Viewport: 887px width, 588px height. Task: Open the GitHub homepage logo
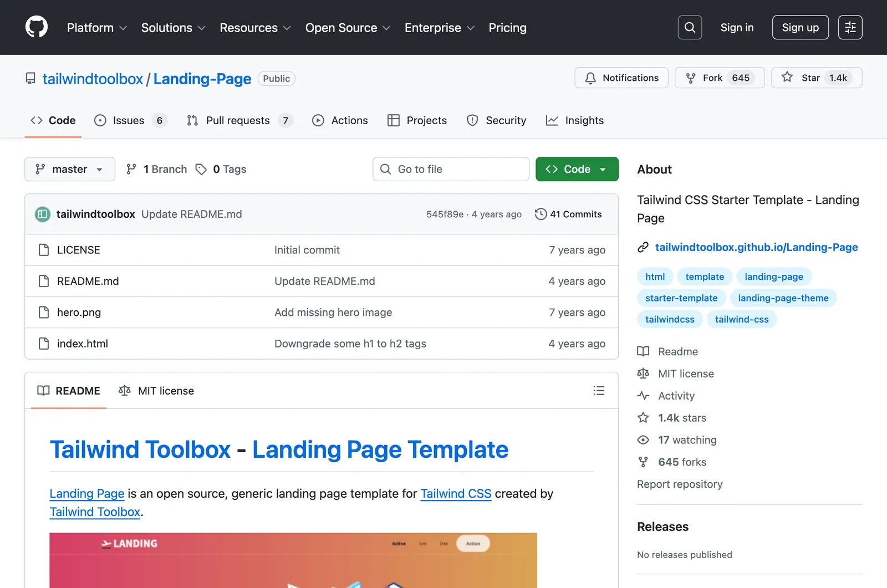pos(37,27)
